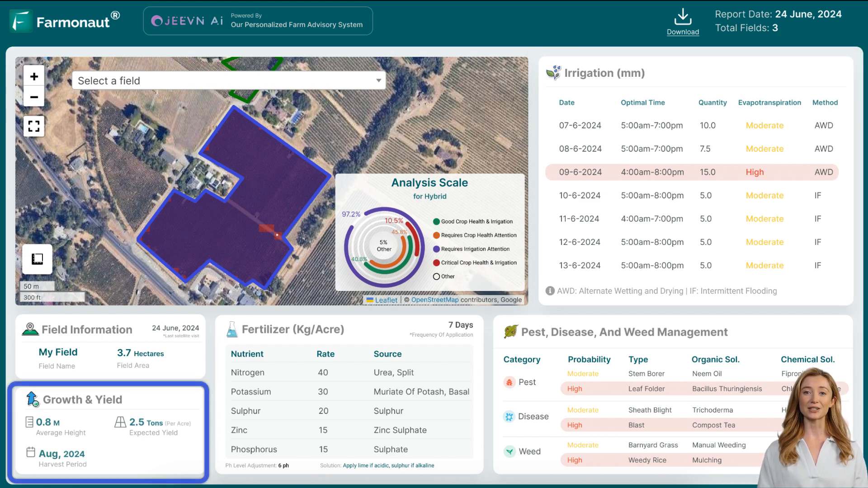Click the Irrigation panel leaf icon
868x488 pixels.
point(552,73)
